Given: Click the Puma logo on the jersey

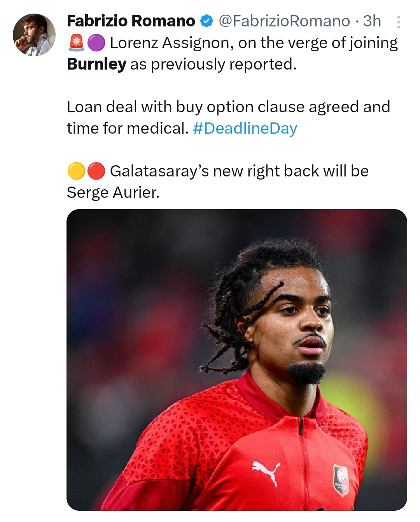Looking at the screenshot, I should [x=267, y=471].
